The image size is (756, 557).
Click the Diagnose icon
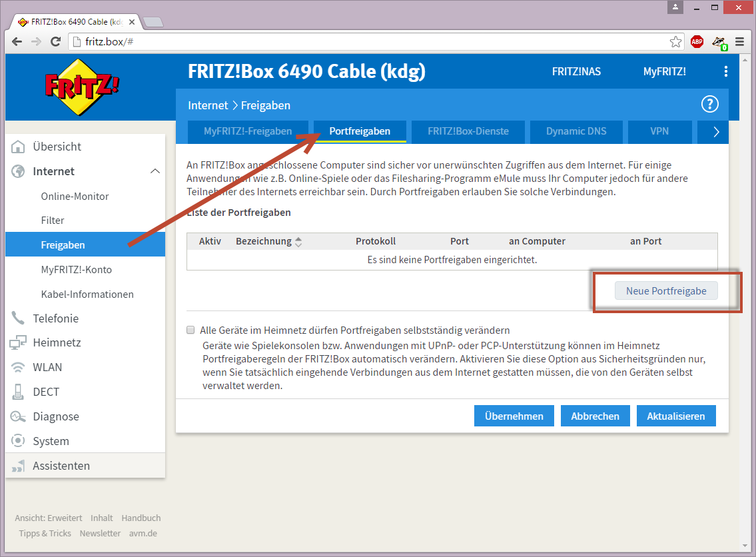[18, 416]
